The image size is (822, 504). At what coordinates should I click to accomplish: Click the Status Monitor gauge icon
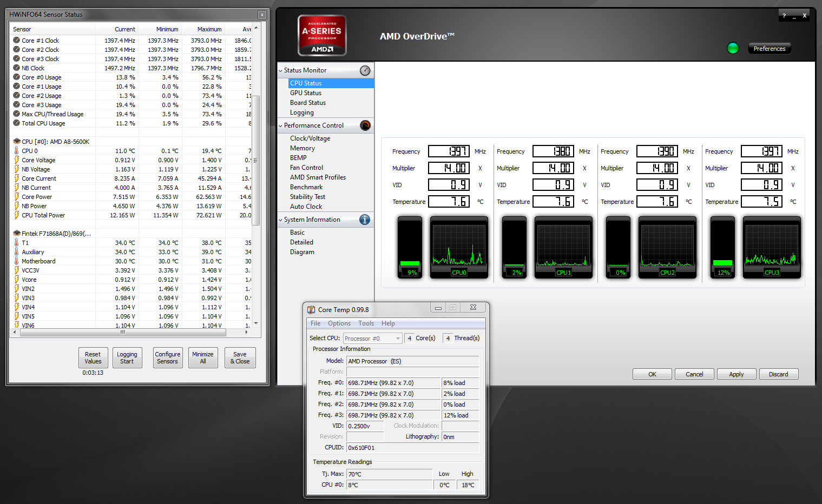365,70
